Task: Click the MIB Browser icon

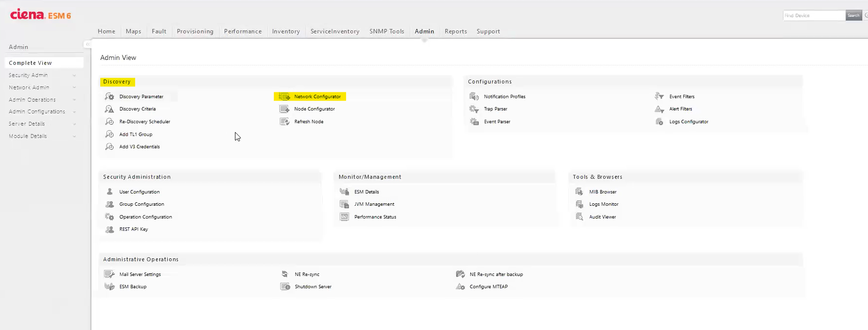Action: tap(579, 192)
